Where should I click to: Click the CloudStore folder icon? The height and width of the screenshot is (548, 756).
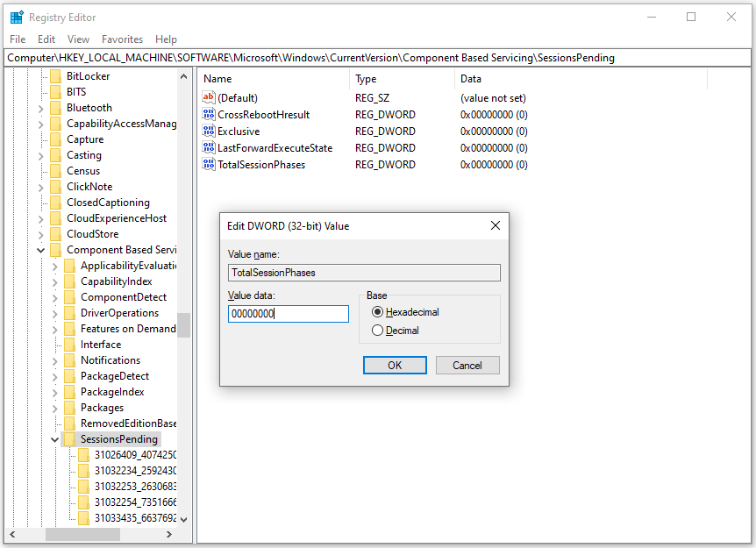[56, 234]
